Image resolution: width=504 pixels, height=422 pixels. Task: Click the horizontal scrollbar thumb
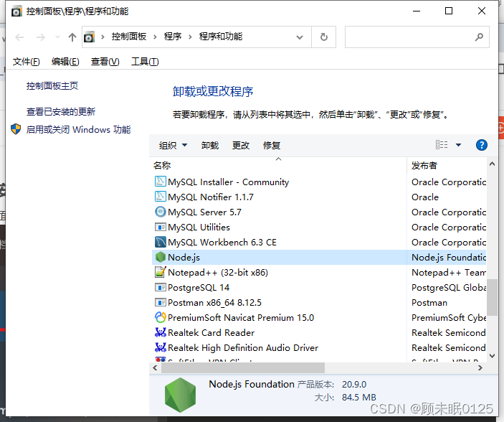242,367
